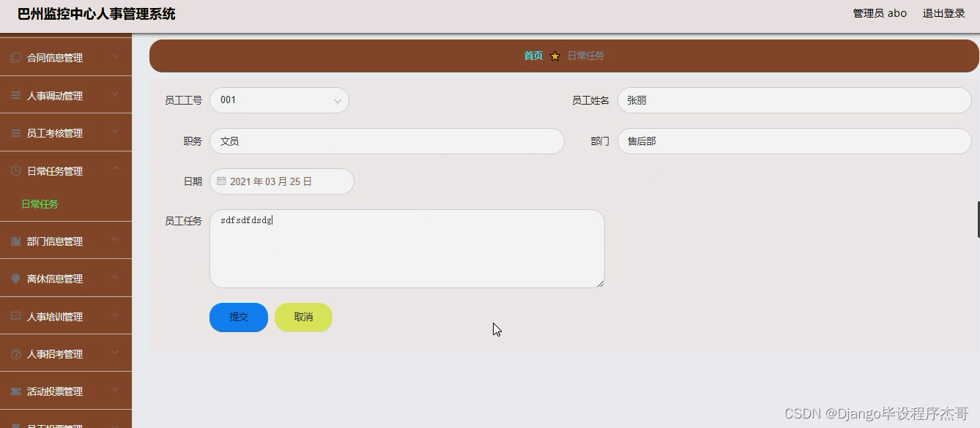980x428 pixels.
Task: Open 合同信息管理 menu
Action: [66, 57]
